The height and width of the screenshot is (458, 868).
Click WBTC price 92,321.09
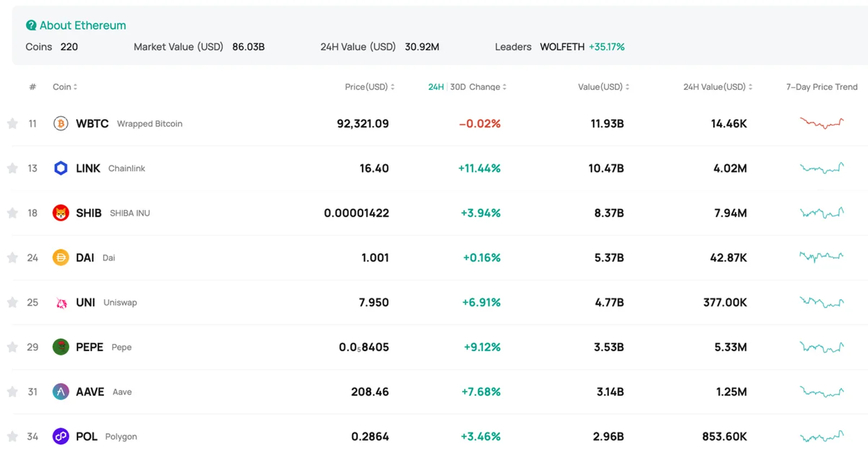click(x=363, y=124)
